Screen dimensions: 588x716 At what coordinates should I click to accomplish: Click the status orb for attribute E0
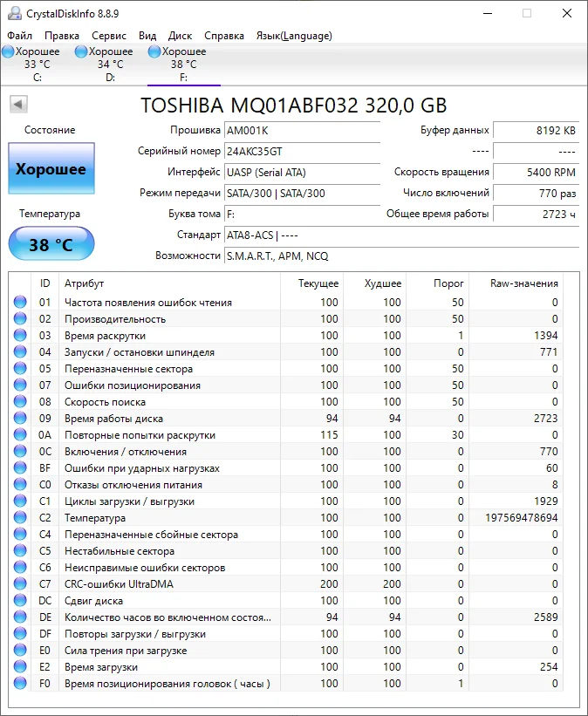tap(20, 650)
